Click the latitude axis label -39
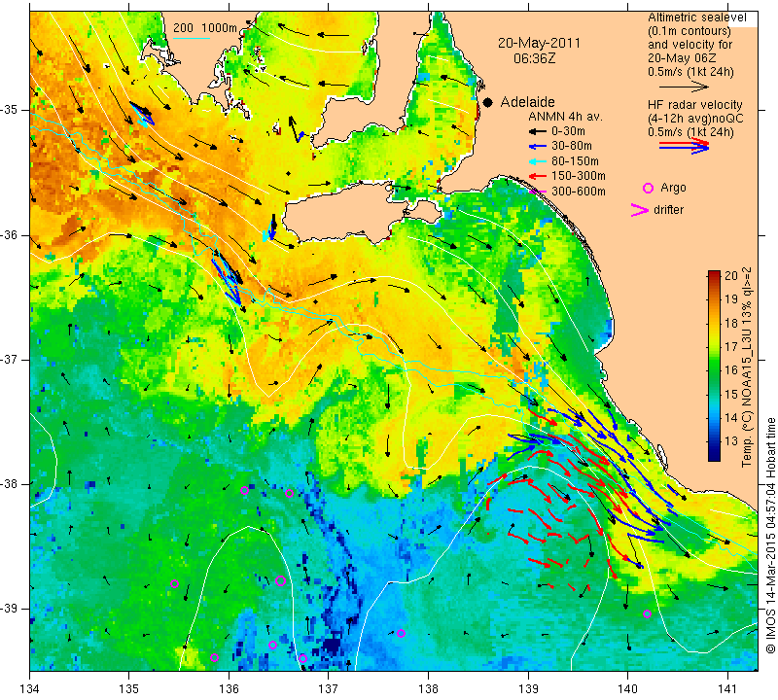Viewport: 778px width, 700px height. [x=10, y=608]
